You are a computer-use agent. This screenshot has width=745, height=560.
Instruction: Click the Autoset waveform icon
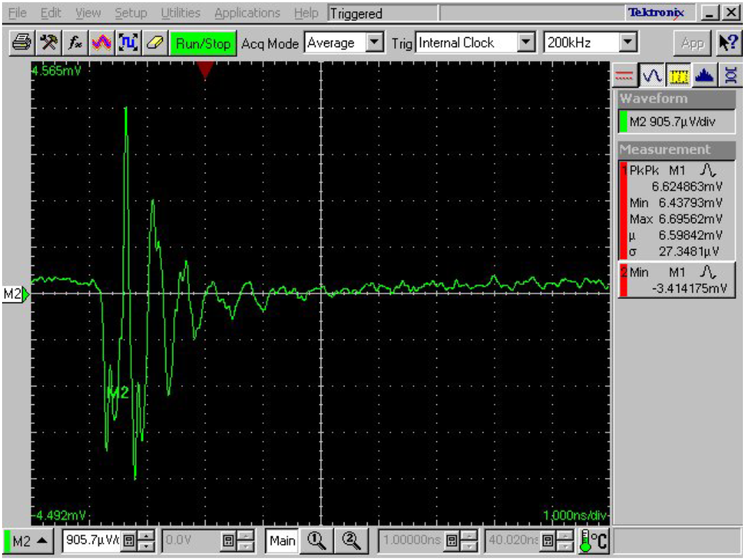(102, 44)
